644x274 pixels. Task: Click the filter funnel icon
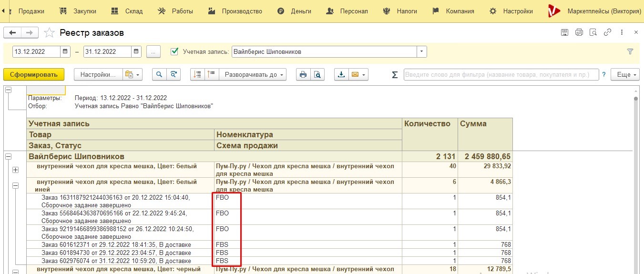point(630,51)
